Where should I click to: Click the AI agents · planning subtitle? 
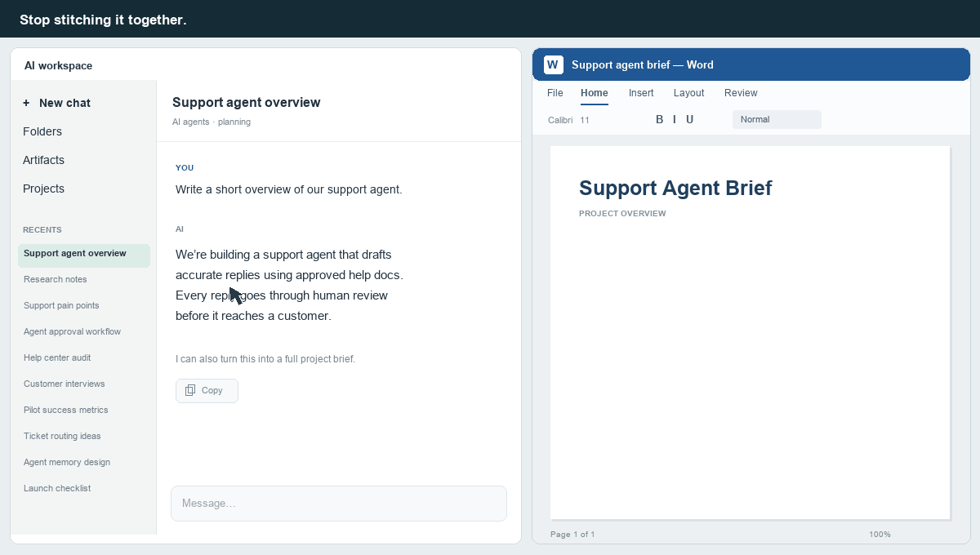click(x=212, y=122)
